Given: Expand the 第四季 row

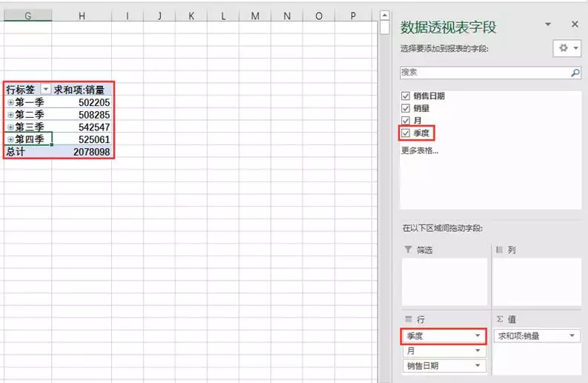Looking at the screenshot, I should [x=10, y=139].
